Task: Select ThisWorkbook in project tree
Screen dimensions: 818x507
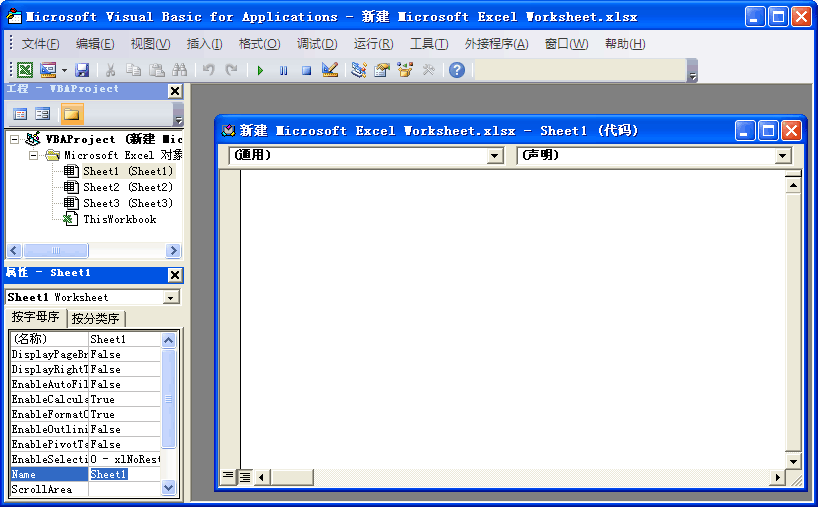Action: [x=119, y=220]
